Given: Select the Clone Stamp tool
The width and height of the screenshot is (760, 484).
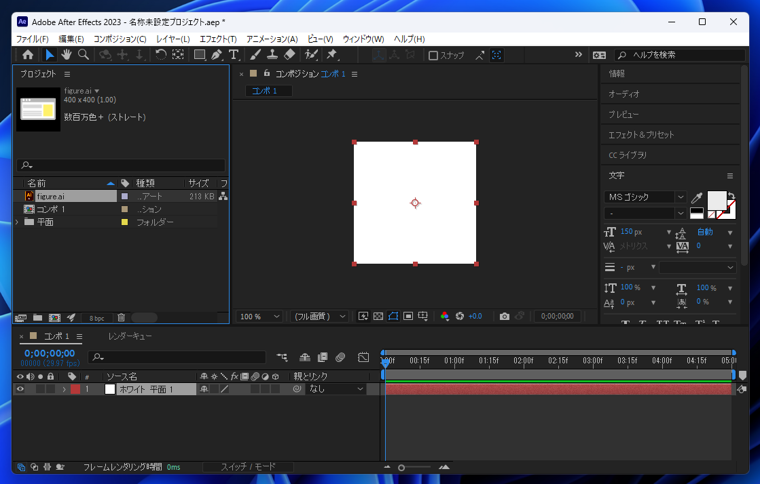Looking at the screenshot, I should [272, 55].
